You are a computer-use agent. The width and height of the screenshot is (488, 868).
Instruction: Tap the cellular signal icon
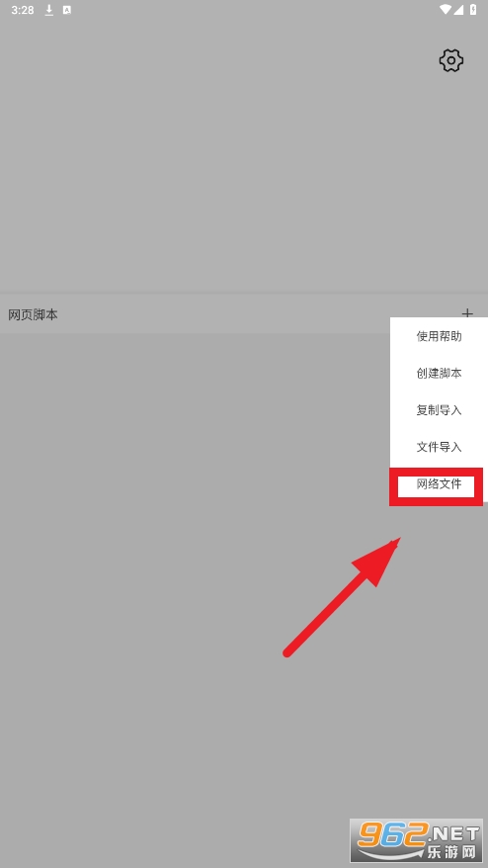pyautogui.click(x=460, y=10)
